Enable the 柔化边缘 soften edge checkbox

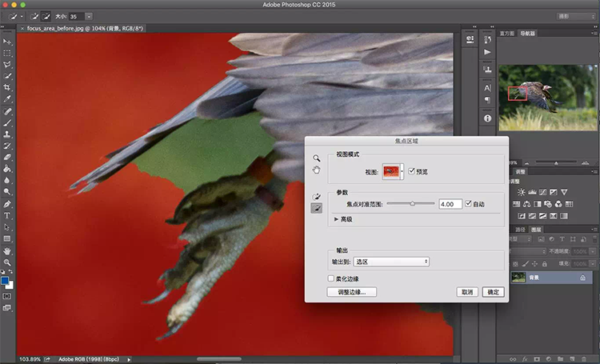tap(331, 278)
